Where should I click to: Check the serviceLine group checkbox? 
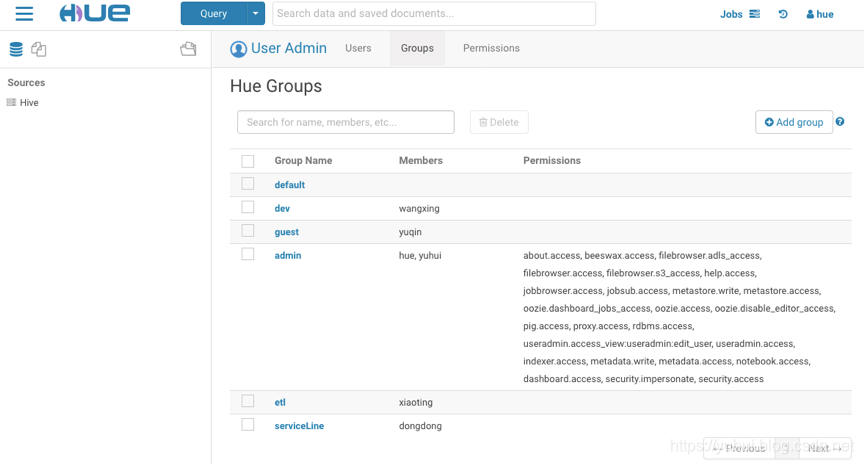[x=248, y=424]
